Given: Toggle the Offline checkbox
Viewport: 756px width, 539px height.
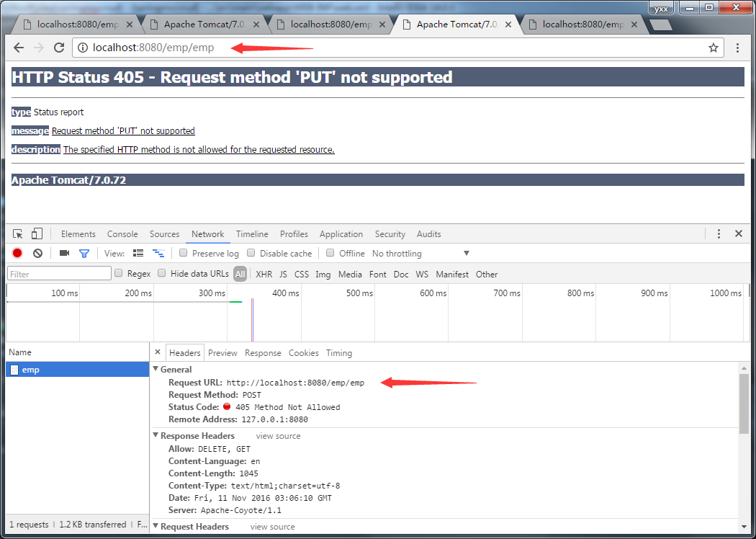Looking at the screenshot, I should [x=330, y=253].
